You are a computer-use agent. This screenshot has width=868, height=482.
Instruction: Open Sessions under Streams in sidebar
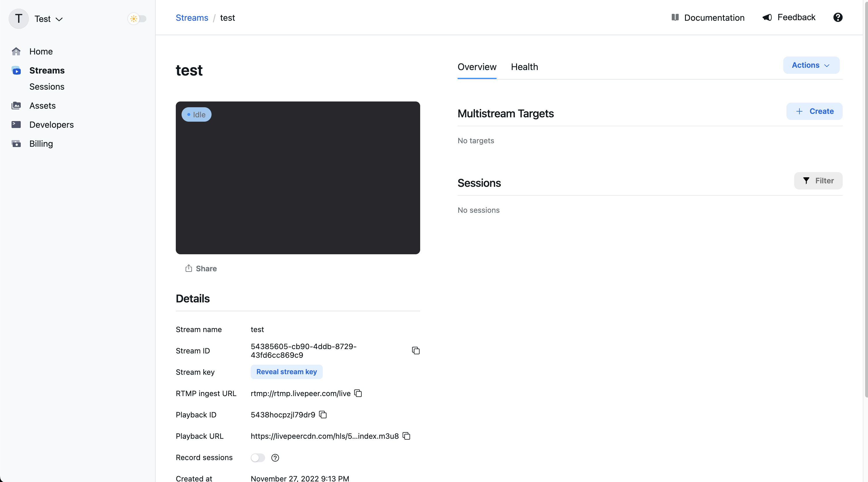pos(47,86)
